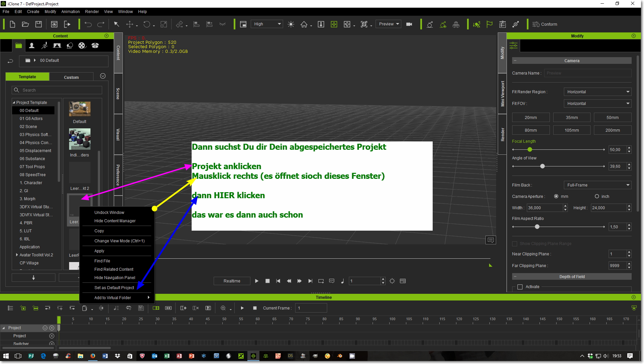
Task: Select the Move tool icon
Action: click(x=130, y=24)
